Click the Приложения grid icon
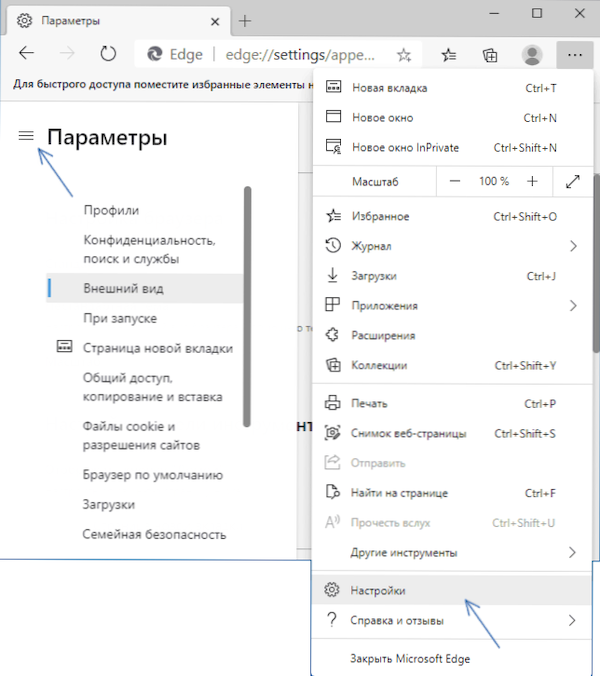 (332, 304)
